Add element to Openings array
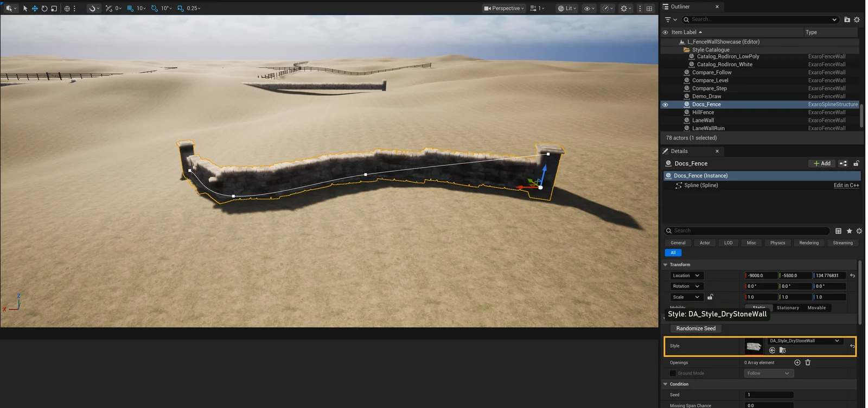Screen dimensions: 868x408 click(797, 362)
